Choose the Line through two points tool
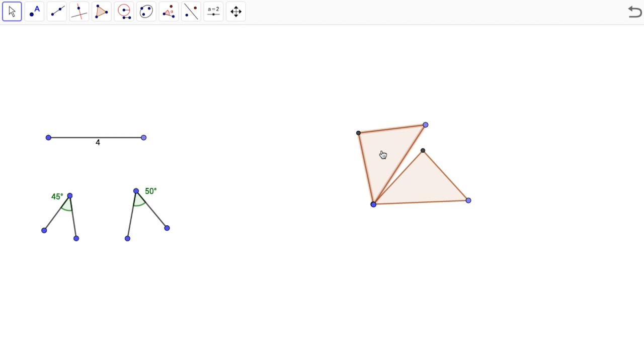 [57, 11]
